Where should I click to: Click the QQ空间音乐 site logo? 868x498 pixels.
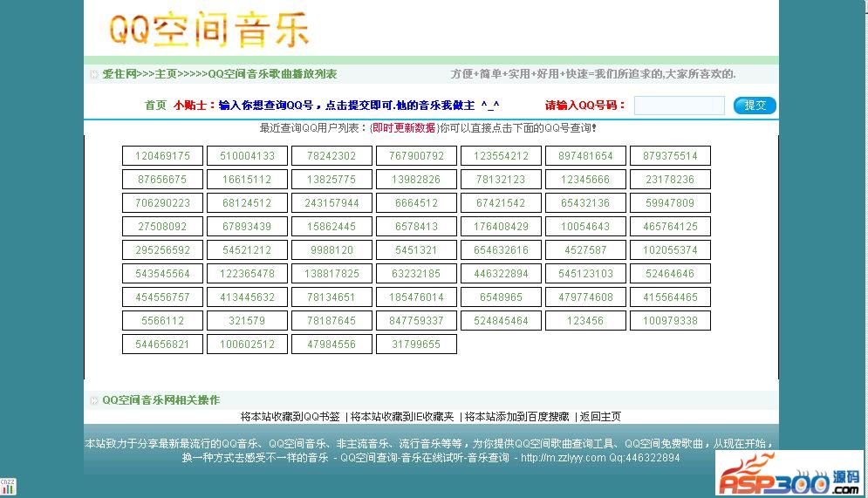[x=208, y=29]
